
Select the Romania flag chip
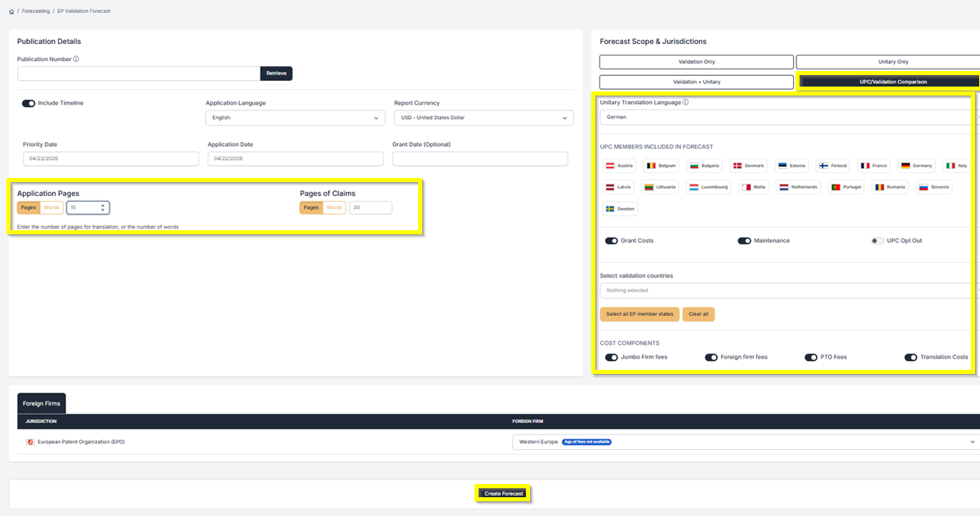890,187
